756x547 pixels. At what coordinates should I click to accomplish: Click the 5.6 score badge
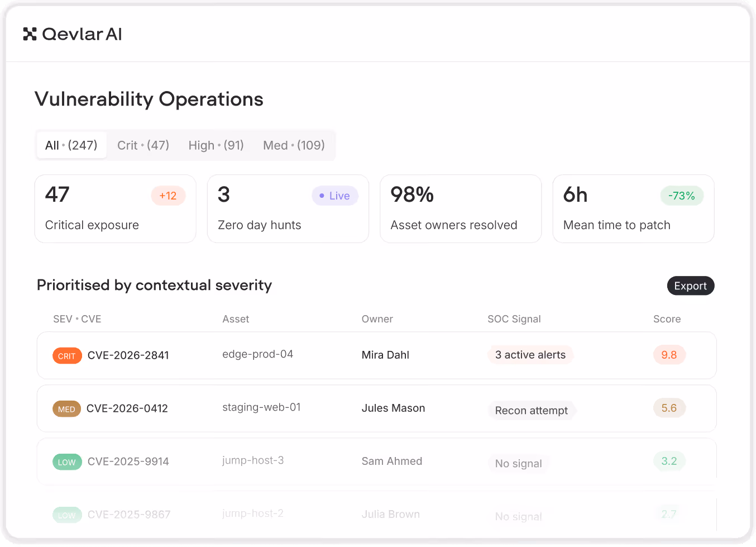[x=669, y=408]
